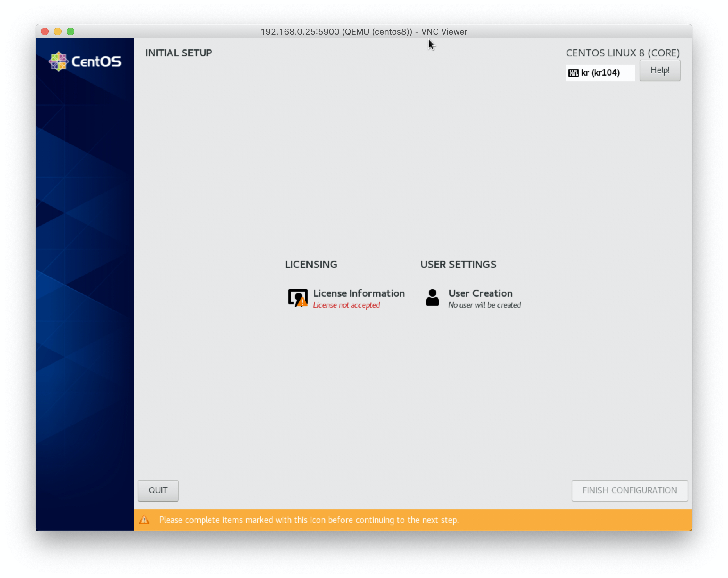Image resolution: width=728 pixels, height=578 pixels.
Task: Select the kr (kr104) keyboard layout indicator
Action: click(600, 73)
